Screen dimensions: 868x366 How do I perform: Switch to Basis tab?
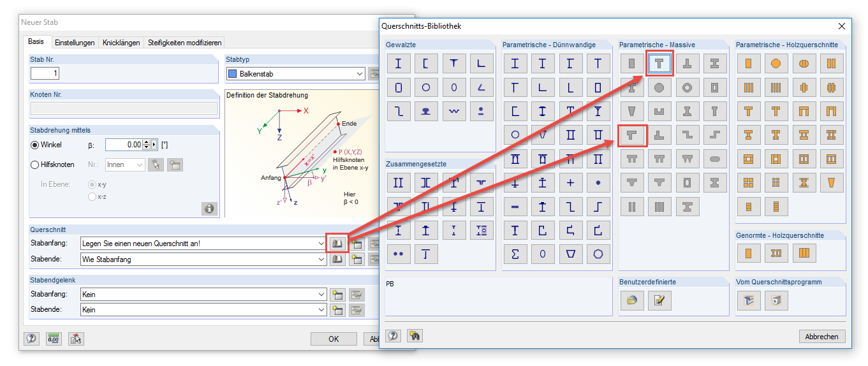tap(36, 42)
